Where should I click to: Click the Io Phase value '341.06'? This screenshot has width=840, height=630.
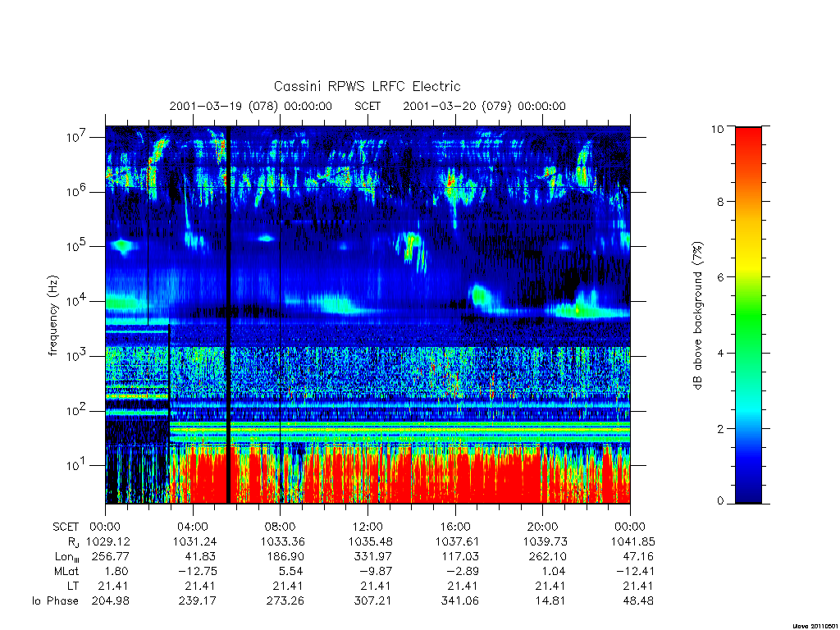[x=460, y=601]
